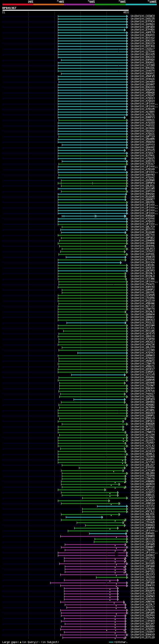This screenshot has height=644, width=159.
Task: Select the hit label UniRef100_B9P8Q0
Action: click(x=143, y=60)
